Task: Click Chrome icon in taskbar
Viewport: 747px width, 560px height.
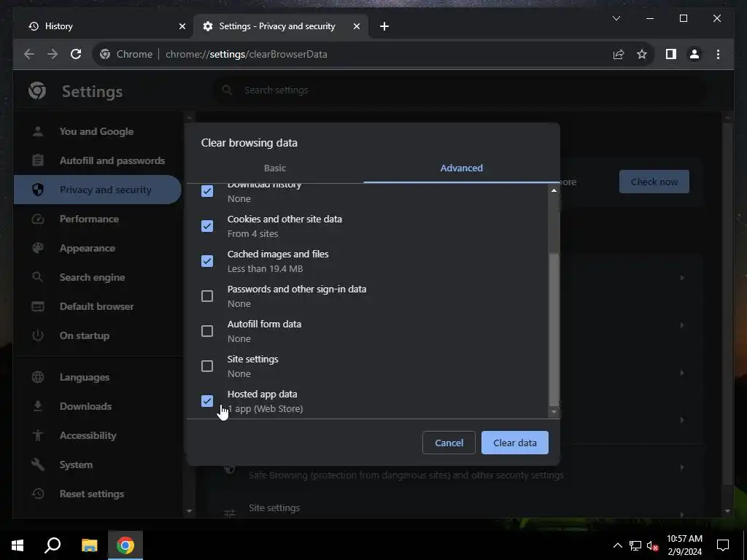Action: (125, 545)
